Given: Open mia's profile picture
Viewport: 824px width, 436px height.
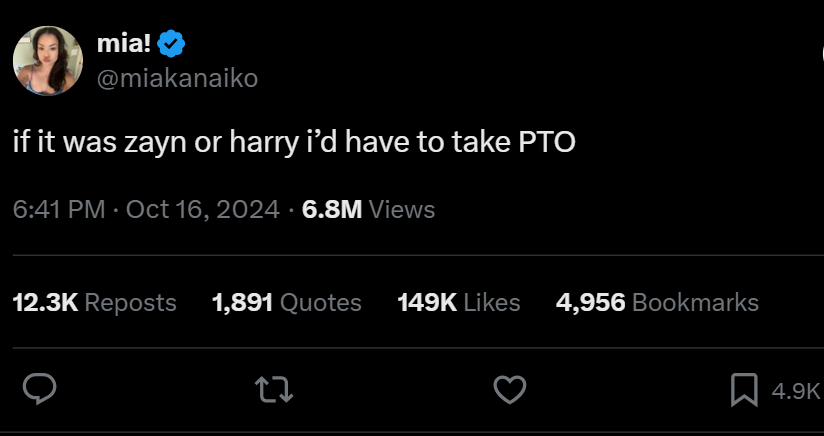Looking at the screenshot, I should 48,62.
